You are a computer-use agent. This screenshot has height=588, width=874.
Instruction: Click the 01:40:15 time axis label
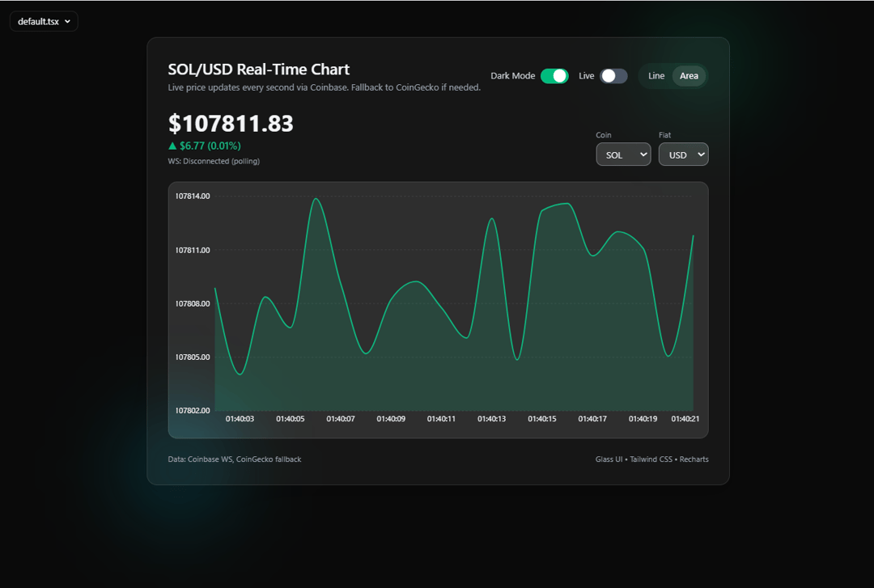click(542, 419)
